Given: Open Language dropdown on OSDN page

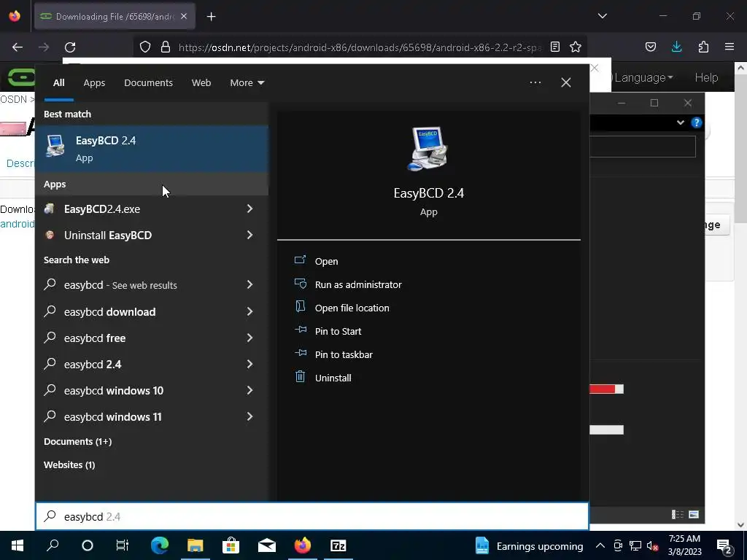Looking at the screenshot, I should [x=643, y=77].
